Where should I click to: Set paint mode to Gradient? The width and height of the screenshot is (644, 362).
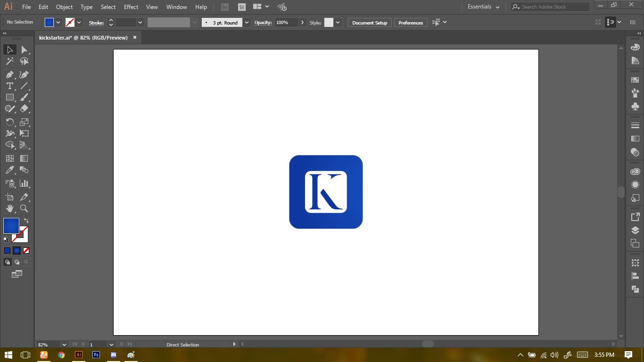point(17,251)
